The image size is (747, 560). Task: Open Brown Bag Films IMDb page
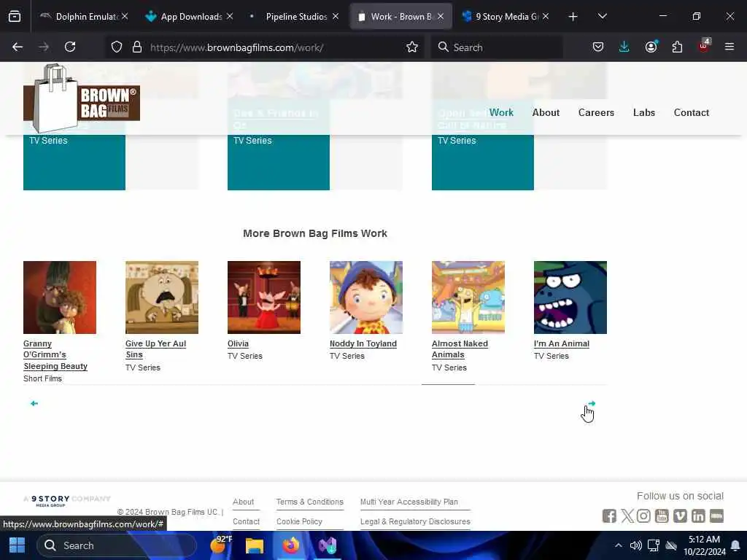tap(716, 516)
